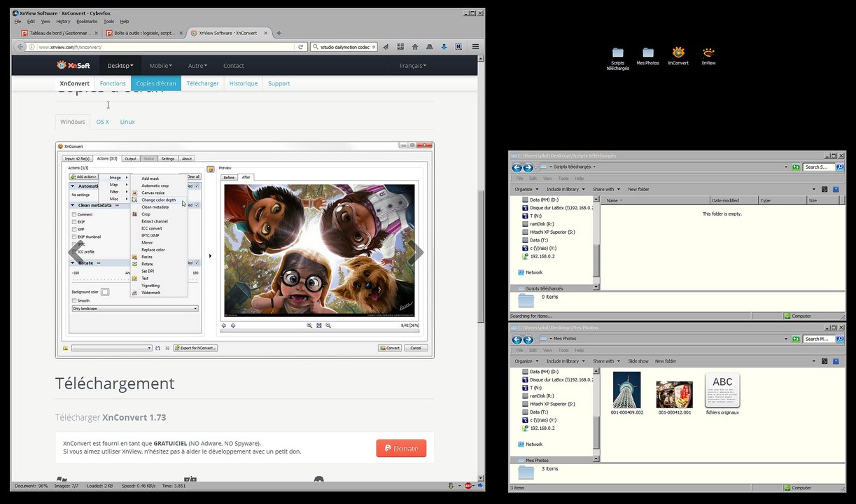Click the help icon in Mes Photos window
The height and width of the screenshot is (504, 856).
click(836, 361)
